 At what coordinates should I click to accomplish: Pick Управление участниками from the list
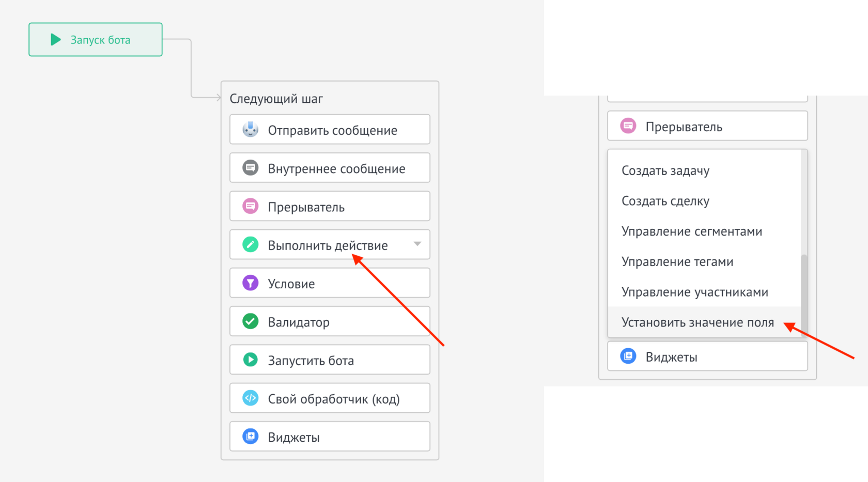tap(695, 292)
